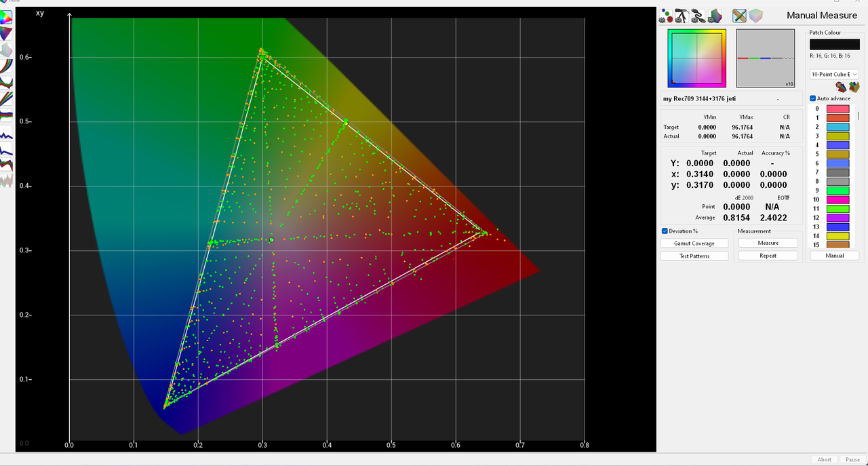The height and width of the screenshot is (466, 868).
Task: Show the RGB gamma curves graph icon
Action: 6,66
